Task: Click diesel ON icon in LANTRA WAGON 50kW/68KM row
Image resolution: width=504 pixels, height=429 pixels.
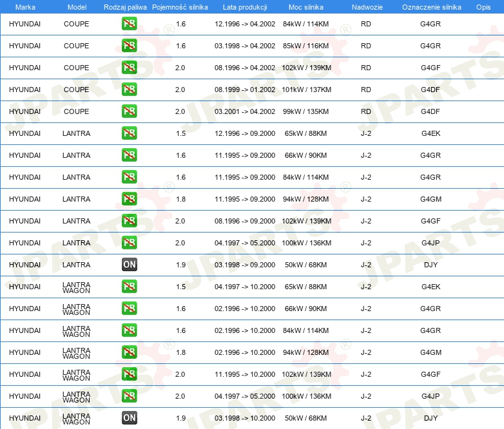Action: pos(129,418)
